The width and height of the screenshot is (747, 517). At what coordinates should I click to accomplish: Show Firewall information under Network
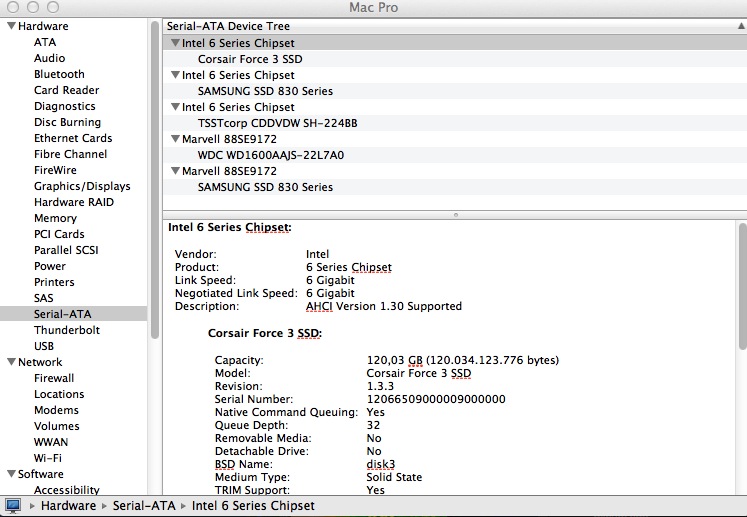pos(54,378)
